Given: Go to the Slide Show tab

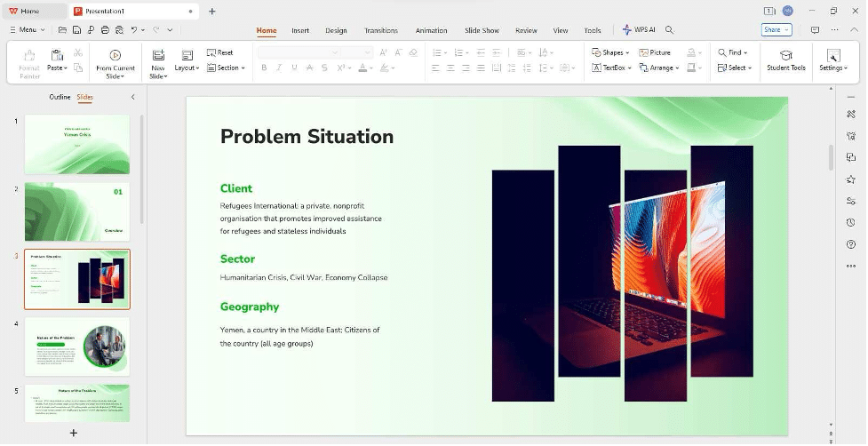Looking at the screenshot, I should pos(482,30).
